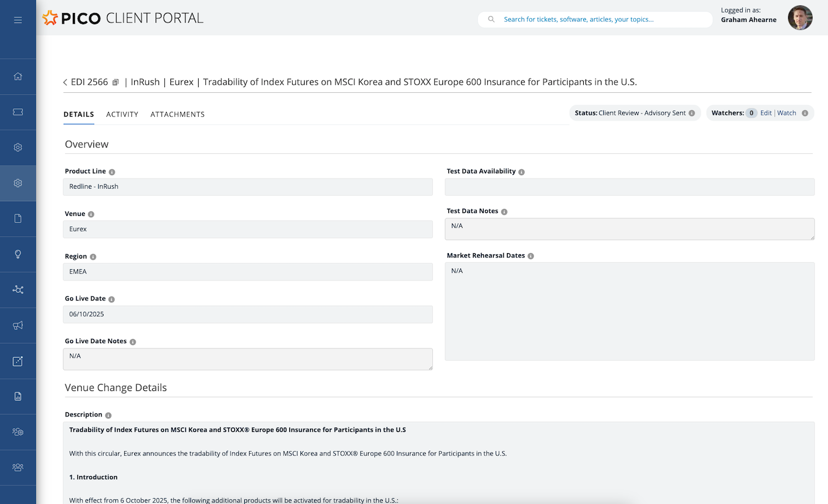Click Watch to follow this ticket
Screen dimensions: 828x504
pyautogui.click(x=787, y=112)
